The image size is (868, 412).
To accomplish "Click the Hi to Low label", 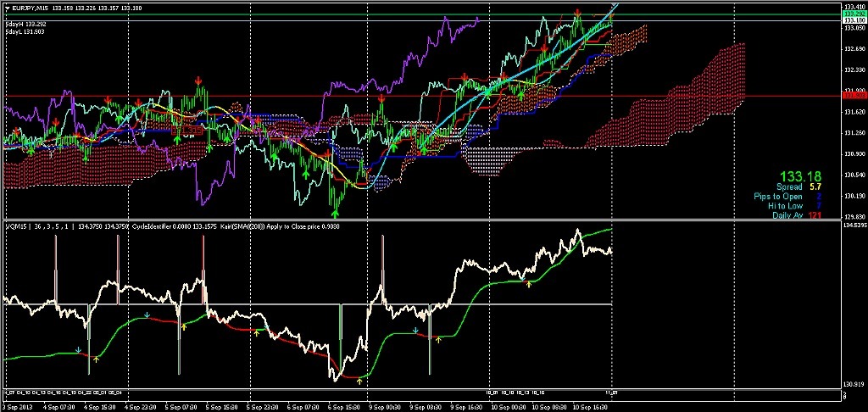I will [x=785, y=205].
